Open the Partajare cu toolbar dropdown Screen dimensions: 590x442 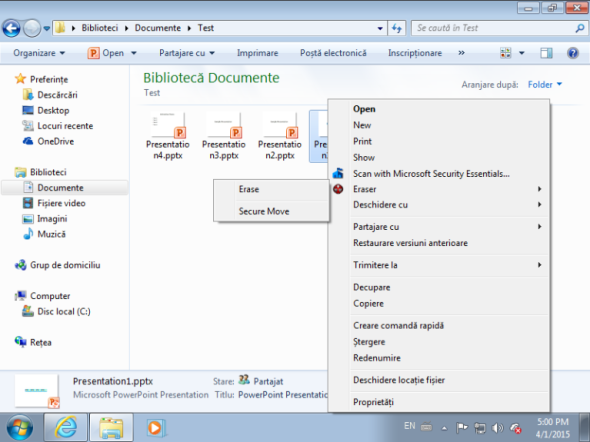pyautogui.click(x=187, y=53)
